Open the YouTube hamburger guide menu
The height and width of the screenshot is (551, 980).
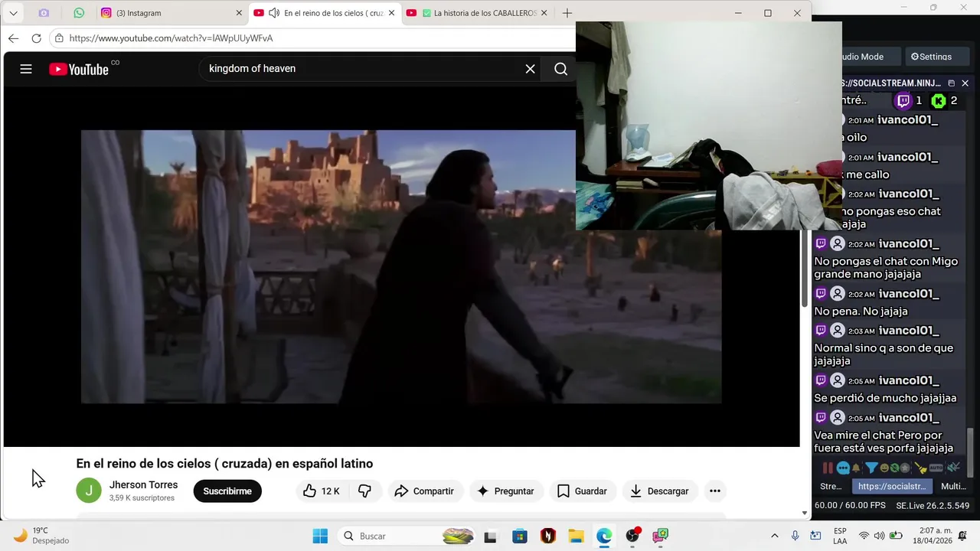pyautogui.click(x=26, y=69)
